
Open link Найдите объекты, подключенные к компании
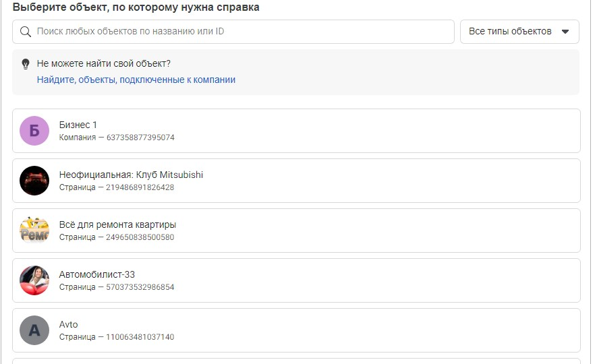pyautogui.click(x=136, y=80)
